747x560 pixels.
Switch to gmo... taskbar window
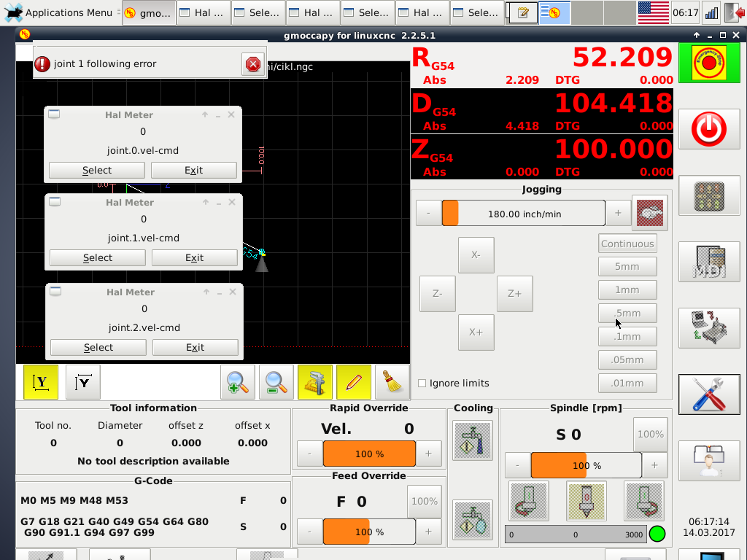[x=149, y=13]
